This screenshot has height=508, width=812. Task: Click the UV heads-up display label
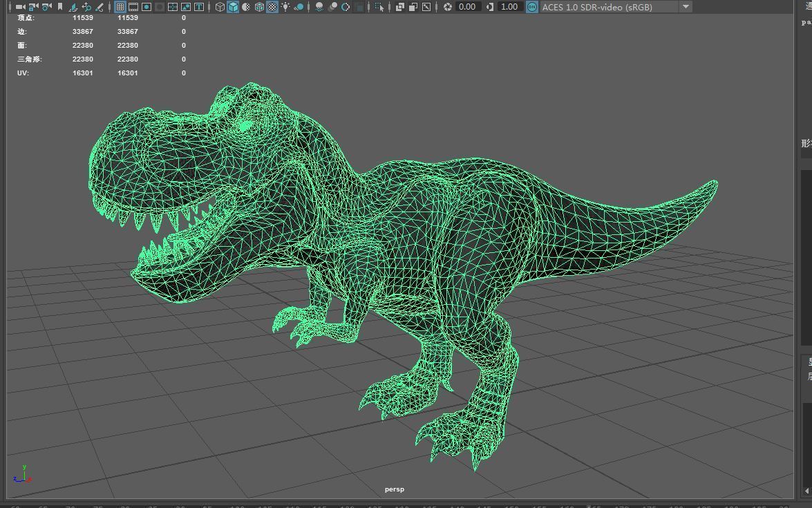(23, 73)
